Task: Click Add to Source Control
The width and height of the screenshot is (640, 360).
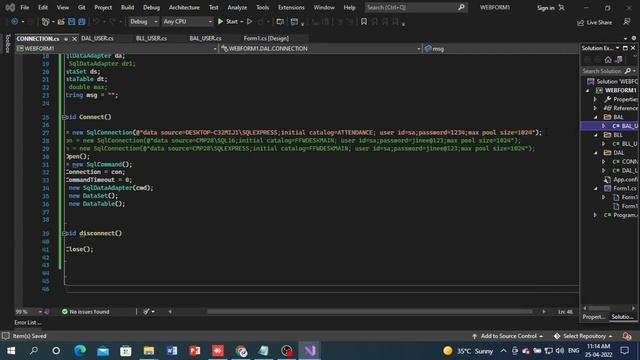Action: tap(508, 336)
